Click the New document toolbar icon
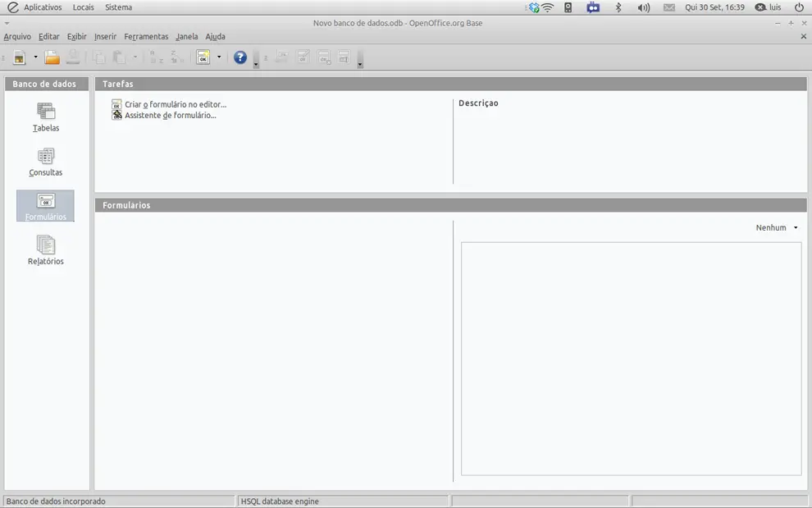Image resolution: width=812 pixels, height=508 pixels. 19,57
